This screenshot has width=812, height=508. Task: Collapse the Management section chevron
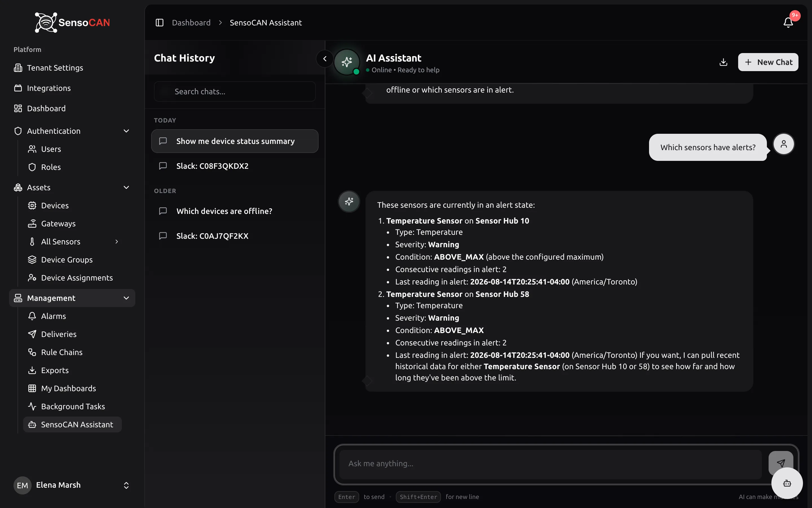126,298
